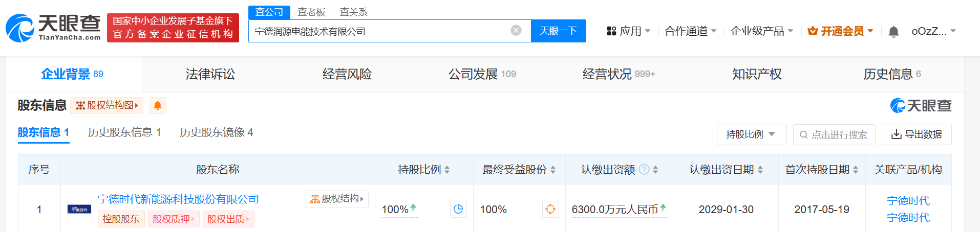Open shareholding pie chart icon

pyautogui.click(x=458, y=209)
